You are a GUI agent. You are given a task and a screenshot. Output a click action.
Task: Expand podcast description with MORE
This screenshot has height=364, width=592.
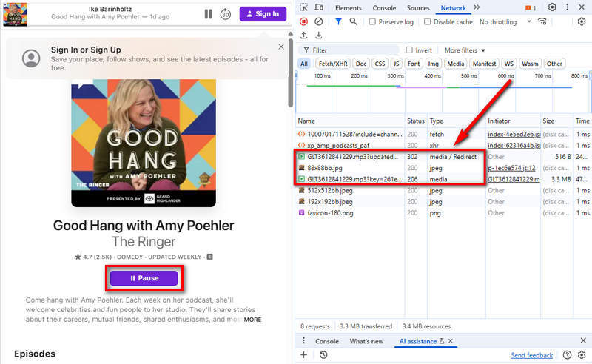[252, 320]
